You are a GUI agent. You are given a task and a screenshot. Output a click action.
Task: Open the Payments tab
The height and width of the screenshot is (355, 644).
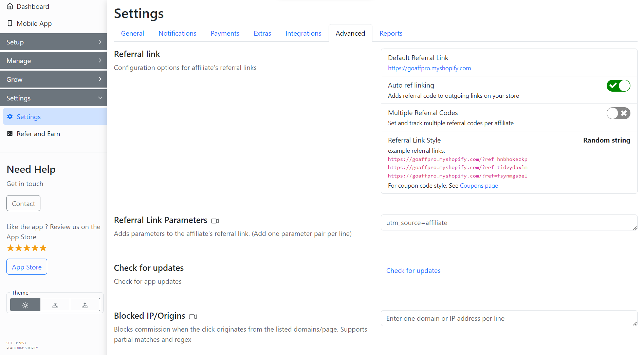coord(225,33)
